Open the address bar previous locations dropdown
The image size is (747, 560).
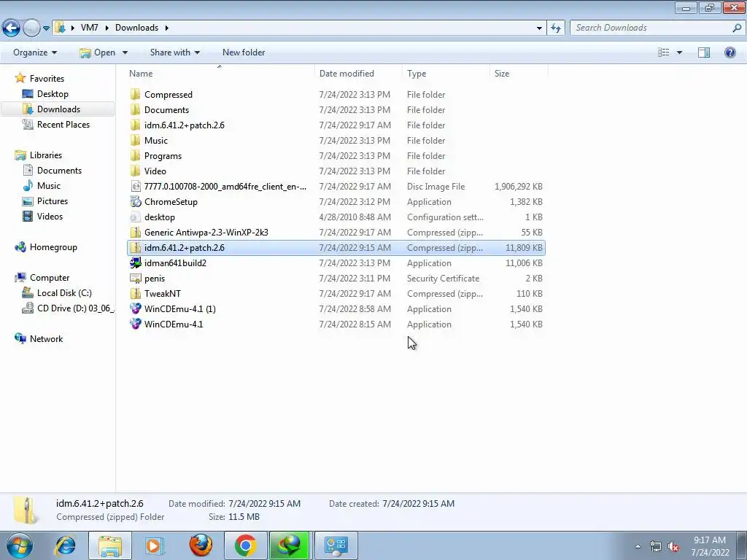[539, 28]
